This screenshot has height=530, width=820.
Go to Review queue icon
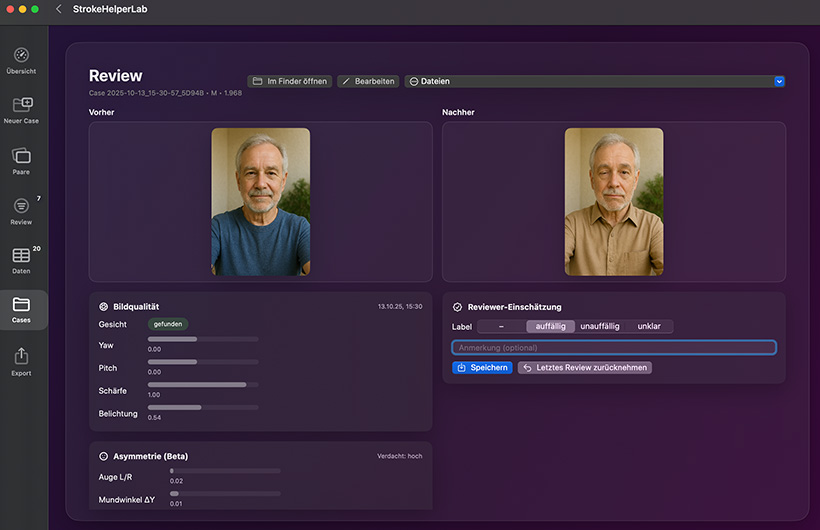click(x=21, y=206)
